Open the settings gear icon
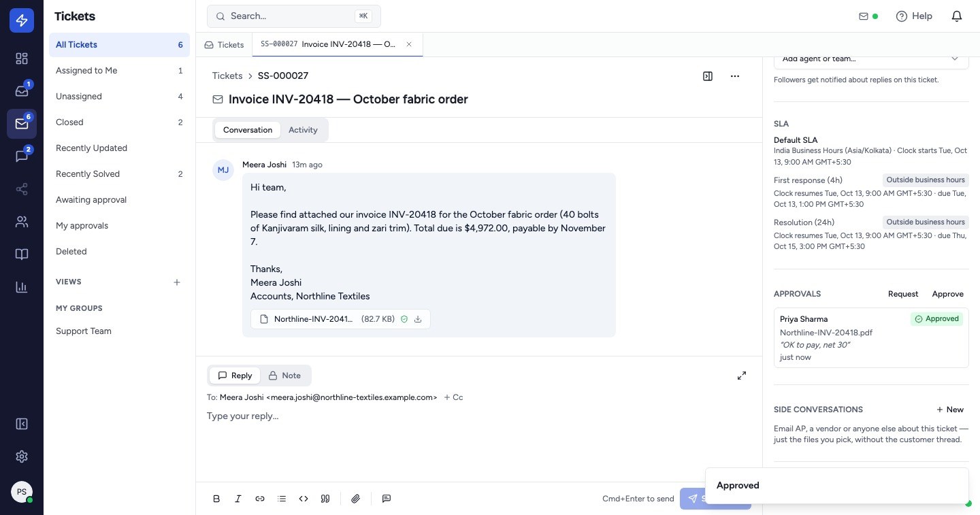 point(22,456)
